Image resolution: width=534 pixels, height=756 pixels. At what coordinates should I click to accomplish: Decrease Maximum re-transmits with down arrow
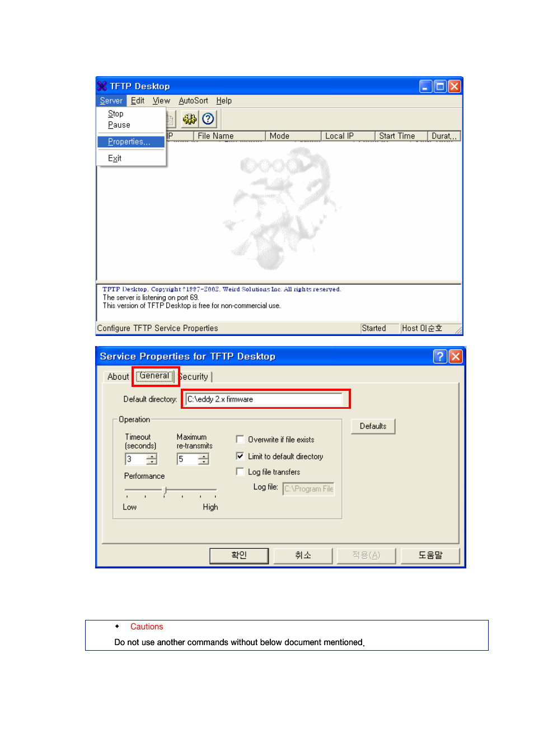pos(204,462)
